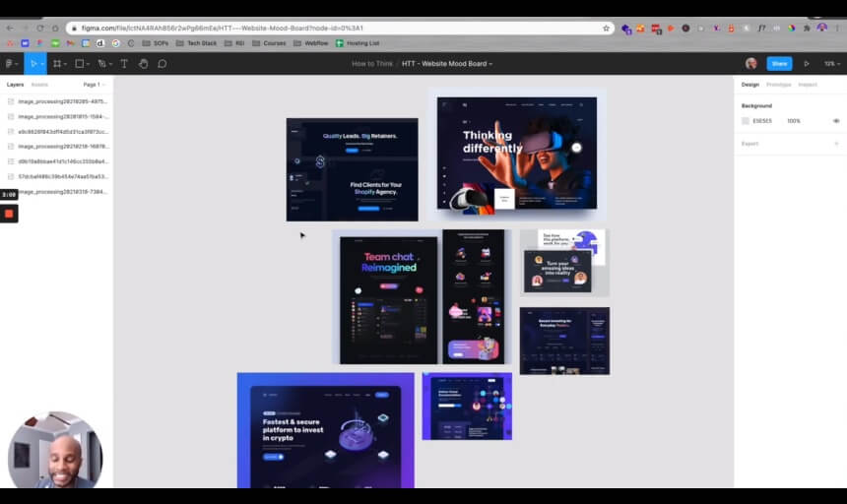Click the Quality Leads Big Retainers image
This screenshot has height=504, width=847.
click(353, 169)
